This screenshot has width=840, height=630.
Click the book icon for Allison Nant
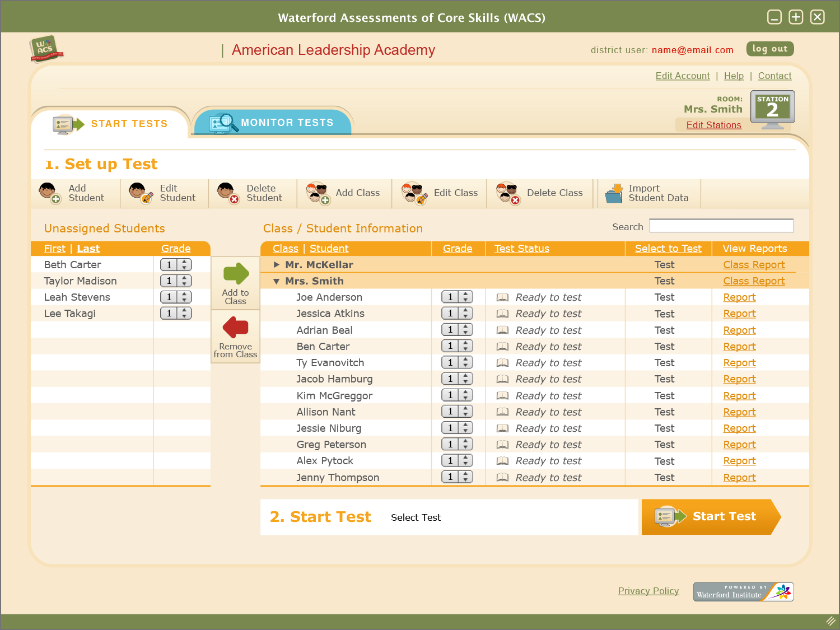(x=503, y=412)
